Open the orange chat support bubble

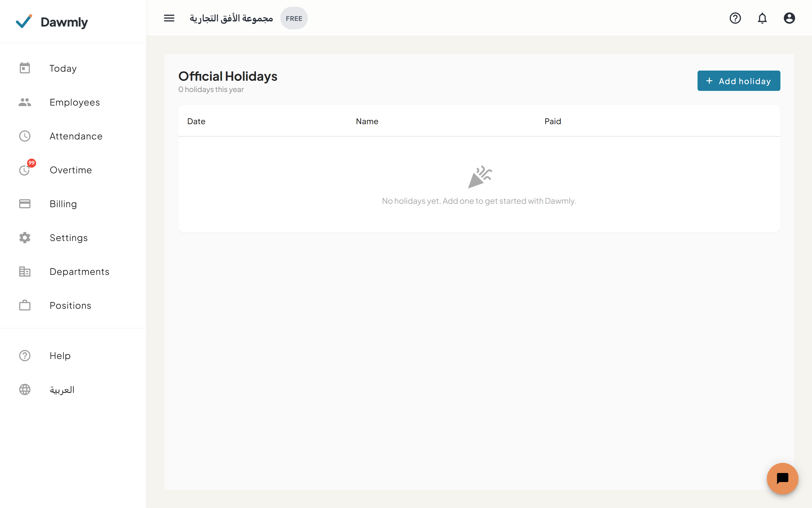(x=782, y=478)
